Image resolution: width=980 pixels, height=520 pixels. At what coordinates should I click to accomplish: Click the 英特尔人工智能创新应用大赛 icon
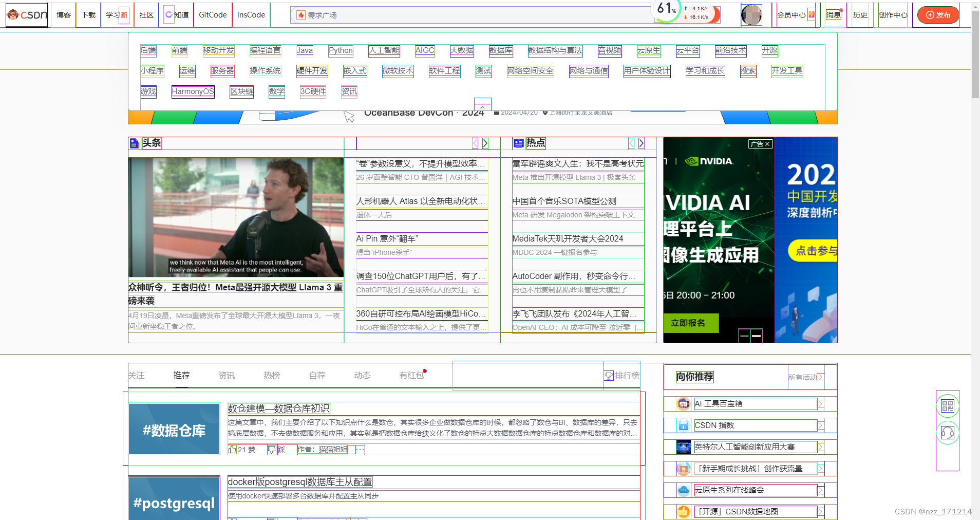(x=683, y=447)
